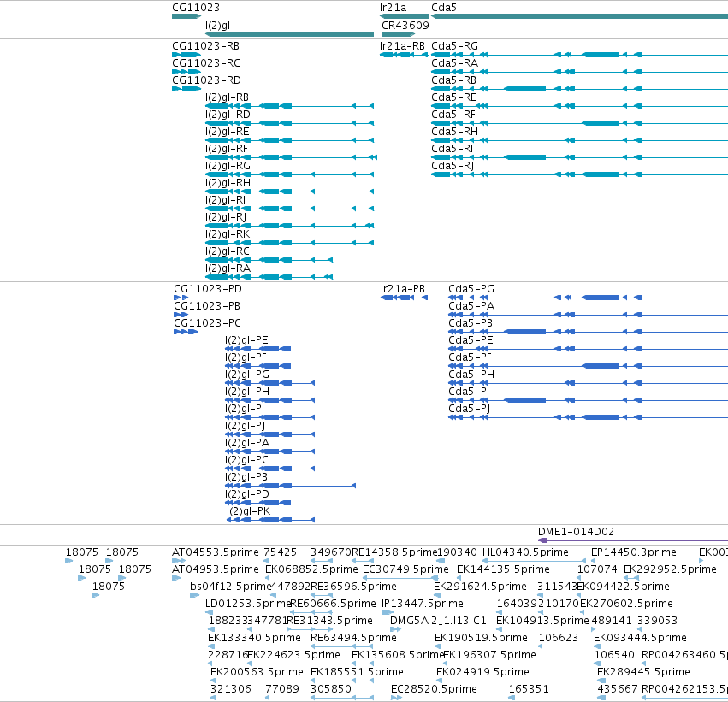Screen dimensions: 728x702
Task: Select the Cda5 gene label
Action: point(444,8)
